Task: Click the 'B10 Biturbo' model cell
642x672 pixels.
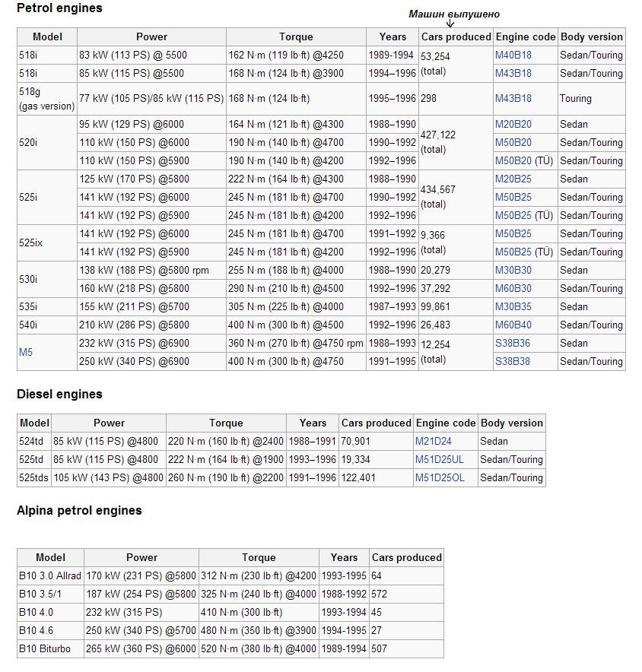Action: [50, 649]
